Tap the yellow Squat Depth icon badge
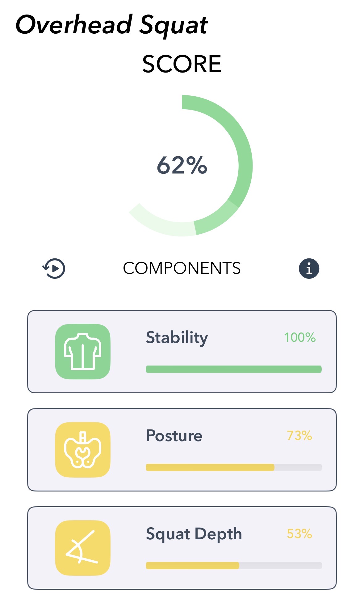364x598 pixels. [x=82, y=549]
